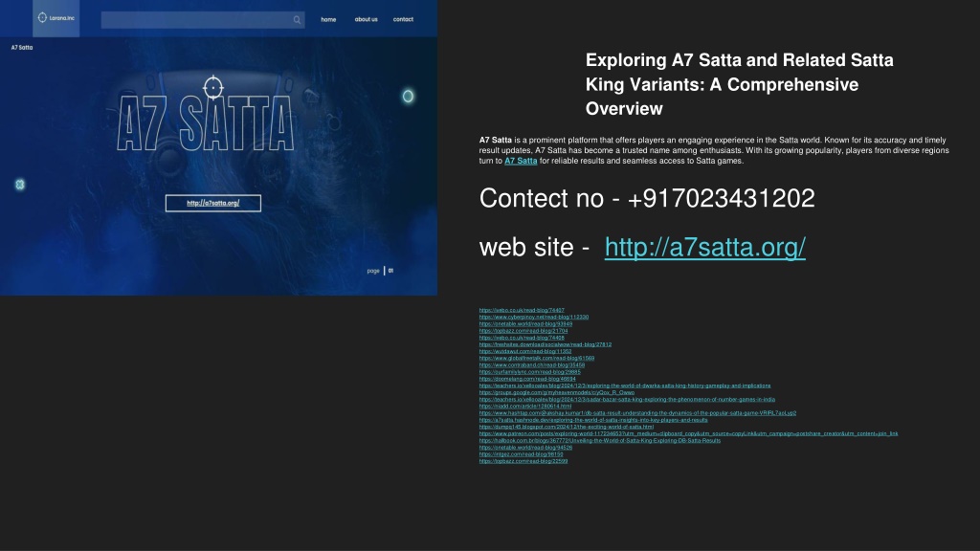Open the large http://a7satta.org/ web site link
The width and height of the screenshot is (980, 551).
(x=705, y=248)
